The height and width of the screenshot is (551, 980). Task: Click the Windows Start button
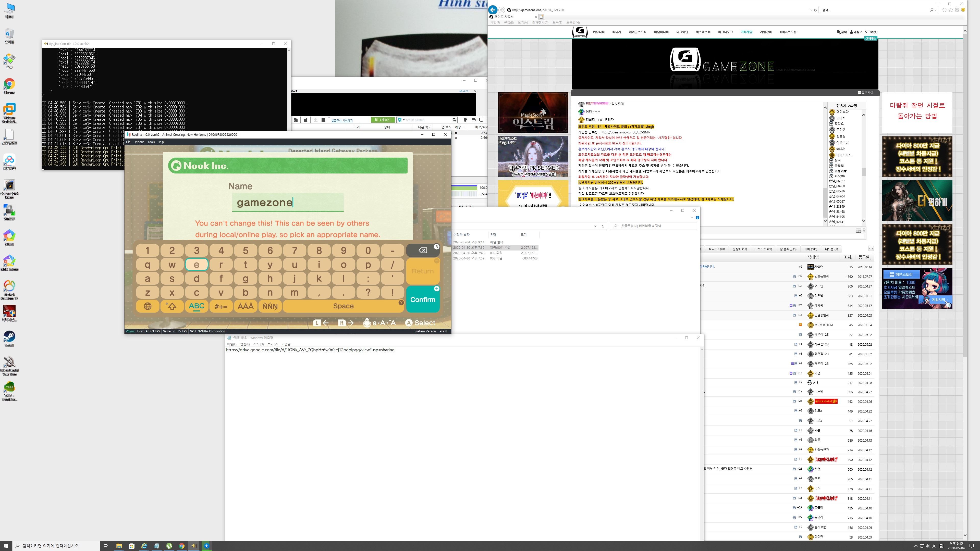click(x=6, y=546)
